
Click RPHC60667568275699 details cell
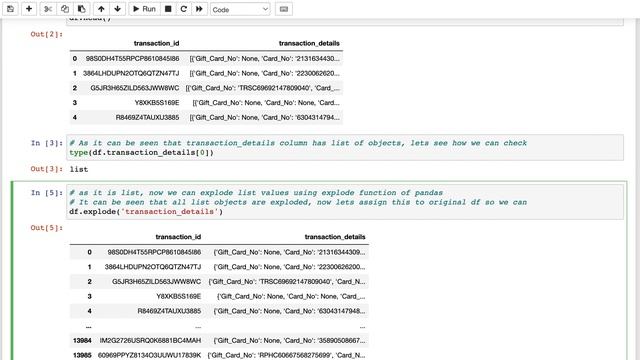pyautogui.click(x=287, y=355)
